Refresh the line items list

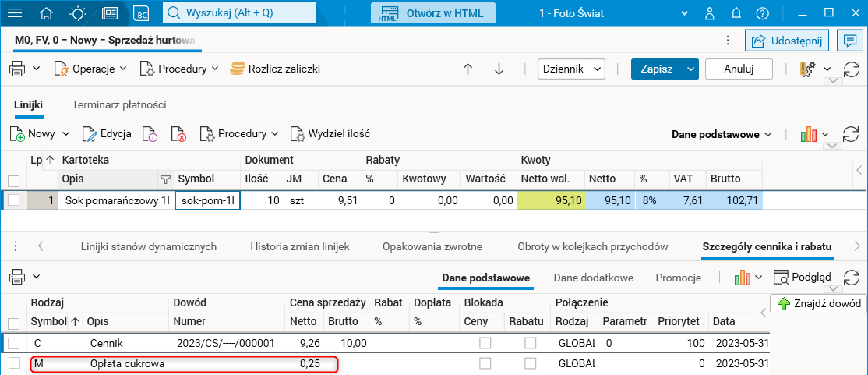click(851, 134)
